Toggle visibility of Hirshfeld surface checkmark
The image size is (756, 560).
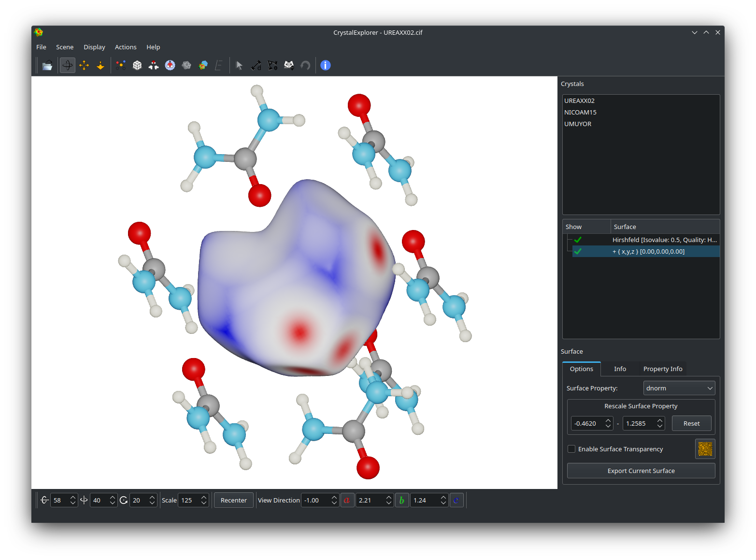pyautogui.click(x=578, y=240)
